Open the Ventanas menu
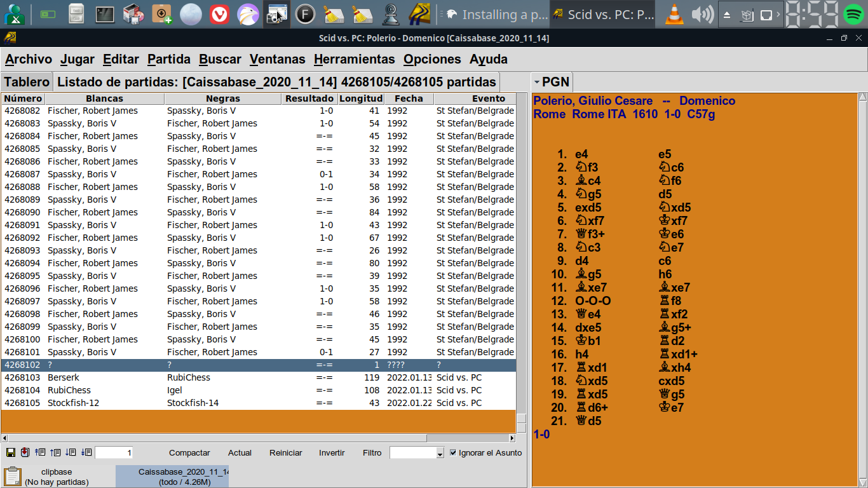 pos(278,59)
